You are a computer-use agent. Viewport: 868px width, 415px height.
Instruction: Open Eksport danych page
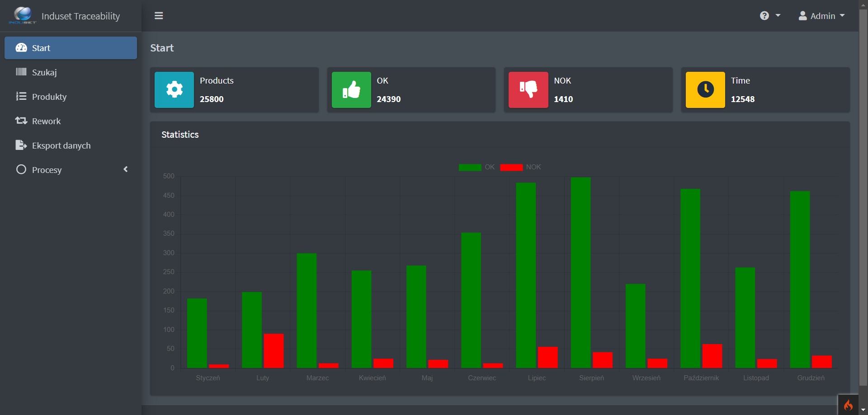(x=61, y=145)
